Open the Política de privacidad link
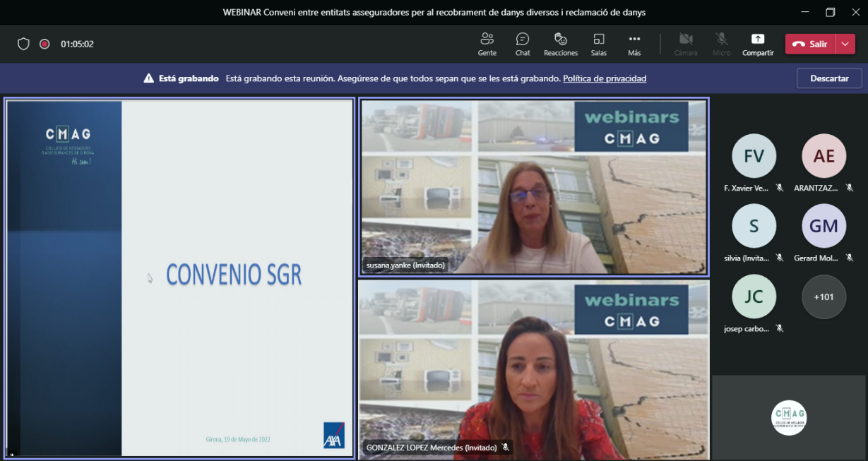This screenshot has width=868, height=461. (605, 78)
